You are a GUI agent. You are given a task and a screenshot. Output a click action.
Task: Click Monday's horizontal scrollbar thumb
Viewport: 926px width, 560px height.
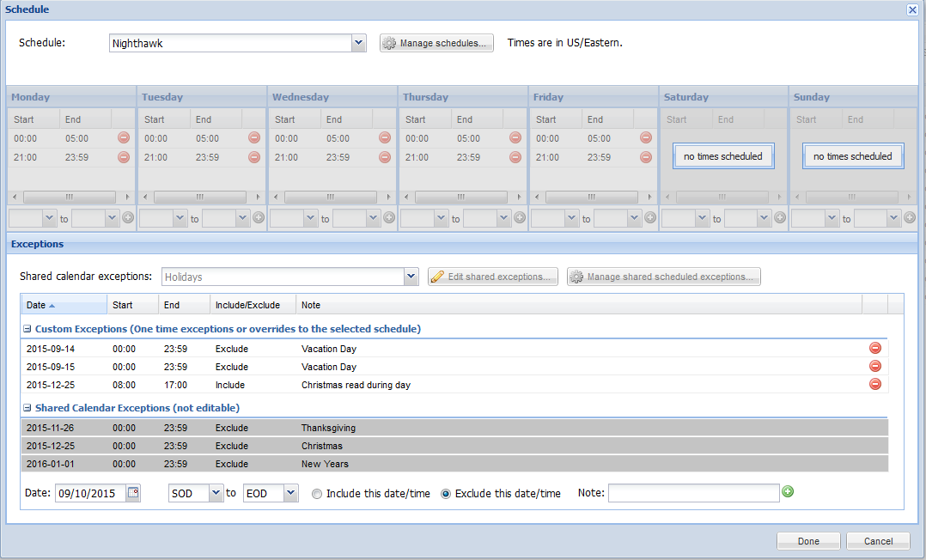tap(69, 197)
